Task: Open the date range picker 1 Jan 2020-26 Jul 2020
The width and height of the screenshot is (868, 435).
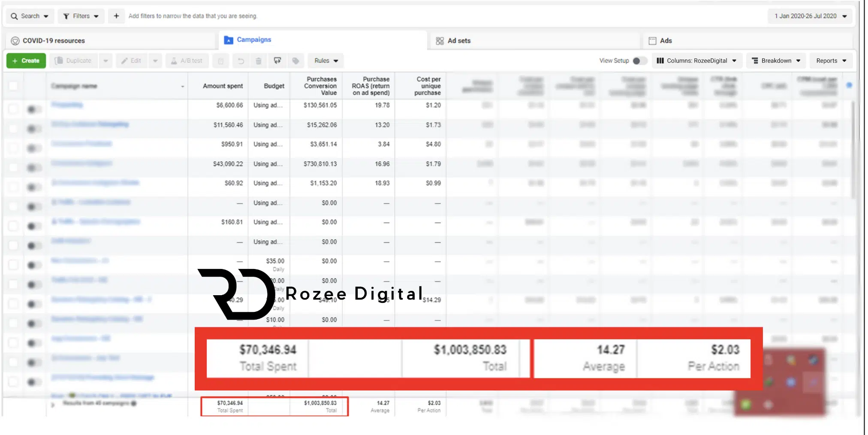Action: [x=810, y=16]
